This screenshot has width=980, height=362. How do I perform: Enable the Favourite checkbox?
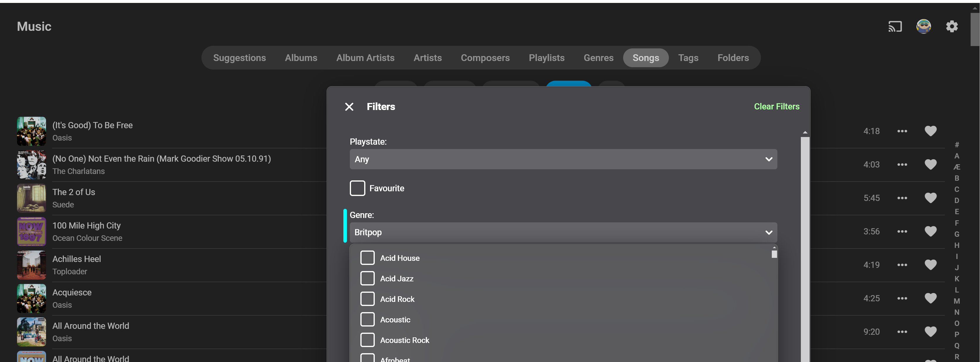point(357,188)
